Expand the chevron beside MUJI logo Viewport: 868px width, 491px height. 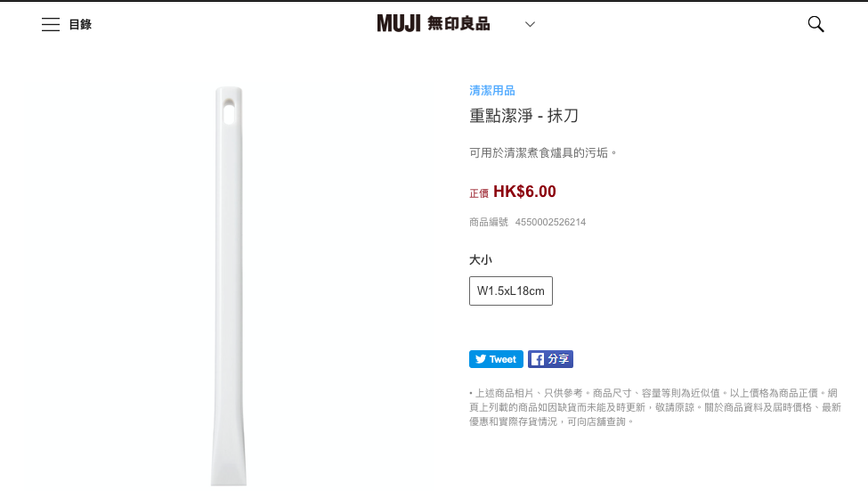(530, 24)
